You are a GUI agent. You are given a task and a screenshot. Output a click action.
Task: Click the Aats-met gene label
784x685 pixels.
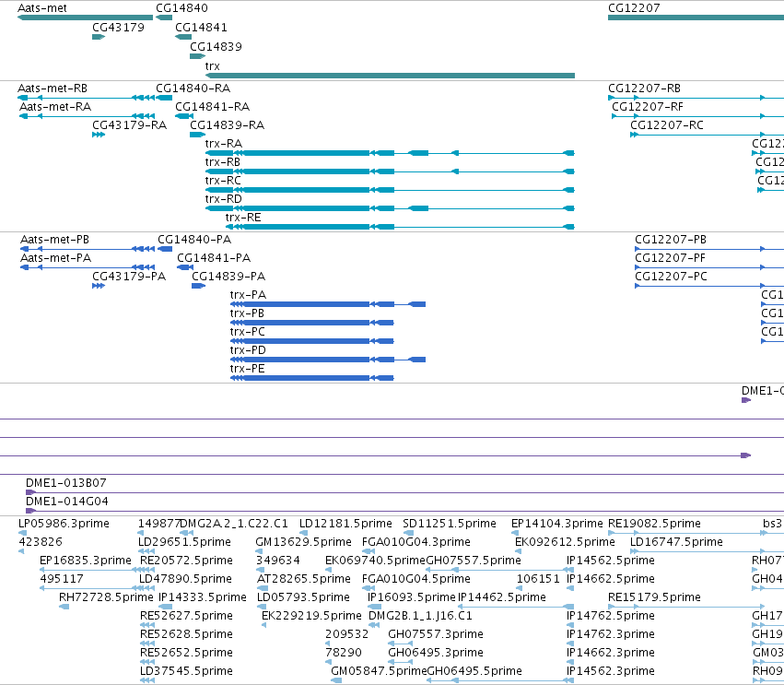point(42,8)
